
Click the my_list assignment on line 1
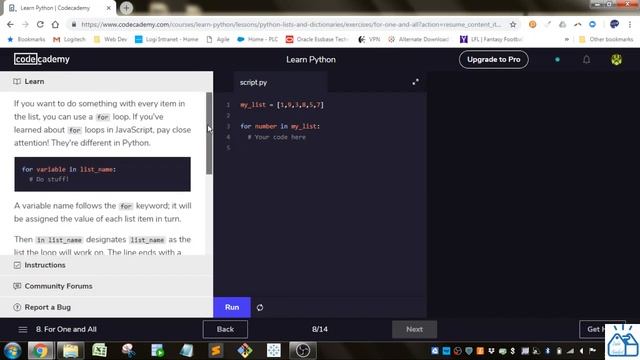(x=282, y=105)
